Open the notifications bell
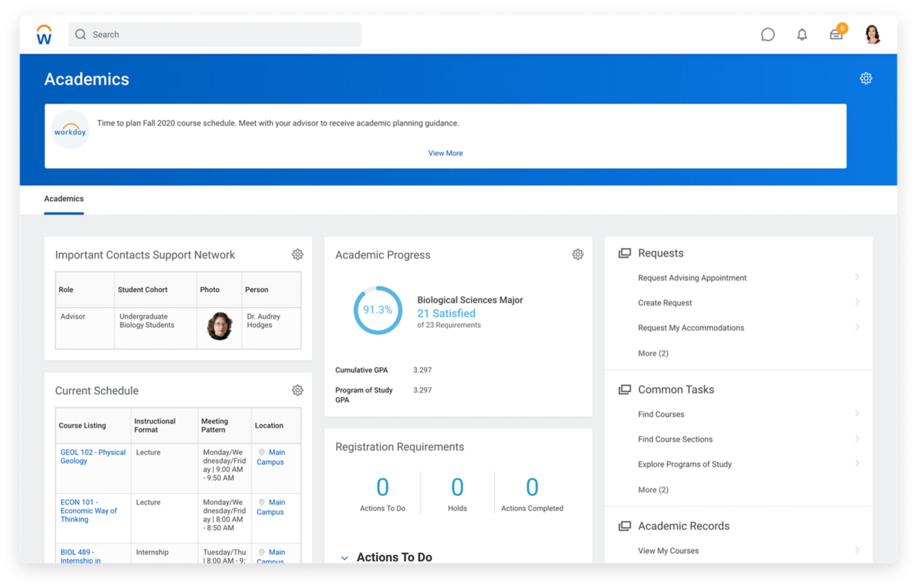 [x=801, y=35]
